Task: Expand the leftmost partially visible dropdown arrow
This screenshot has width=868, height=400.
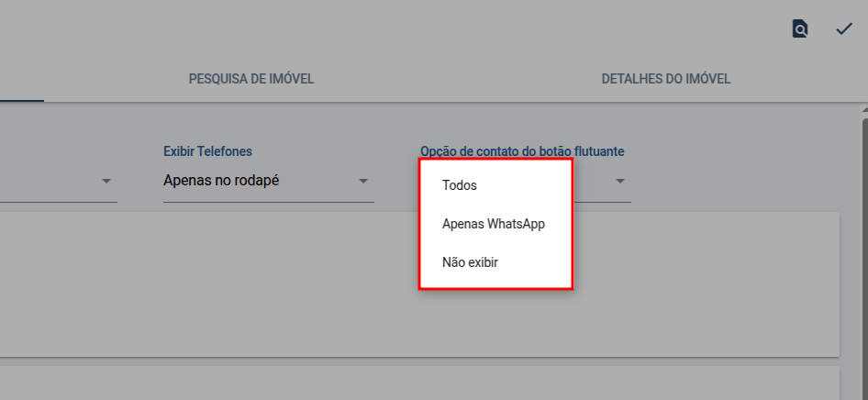Action: [x=106, y=182]
